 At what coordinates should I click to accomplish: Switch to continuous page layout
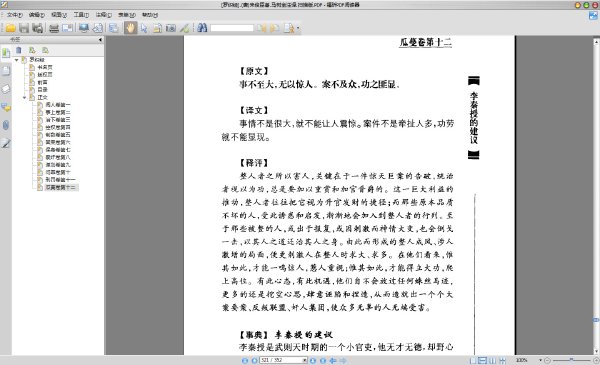[483, 360]
